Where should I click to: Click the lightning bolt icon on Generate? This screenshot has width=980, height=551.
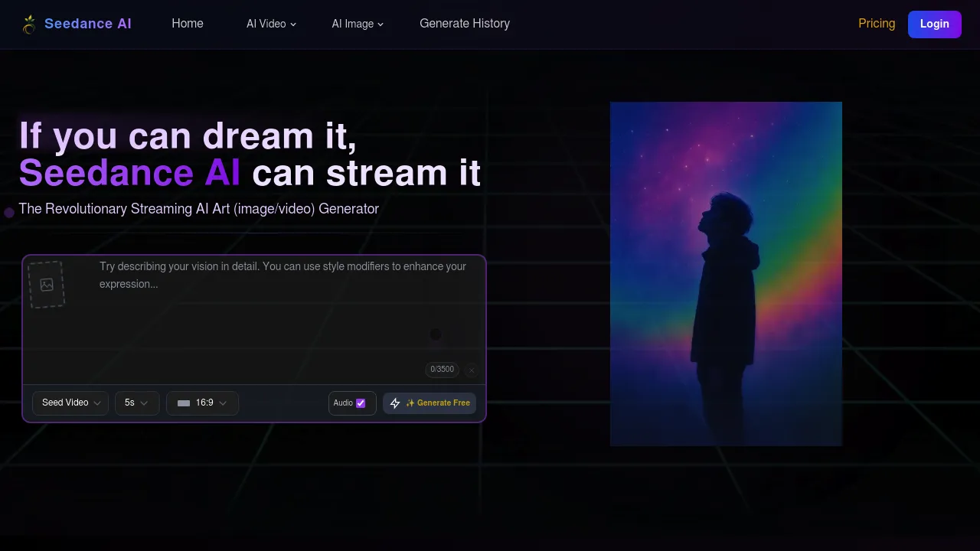coord(395,403)
